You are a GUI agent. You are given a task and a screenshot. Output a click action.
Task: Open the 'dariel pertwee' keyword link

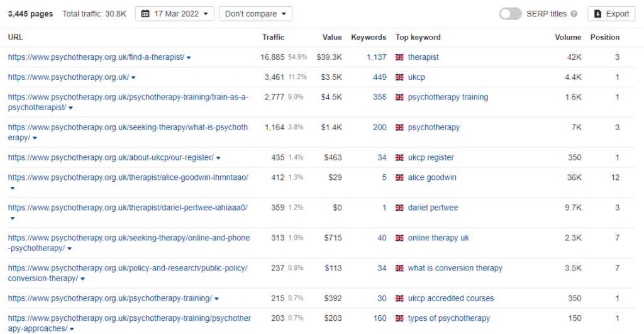pyautogui.click(x=433, y=208)
